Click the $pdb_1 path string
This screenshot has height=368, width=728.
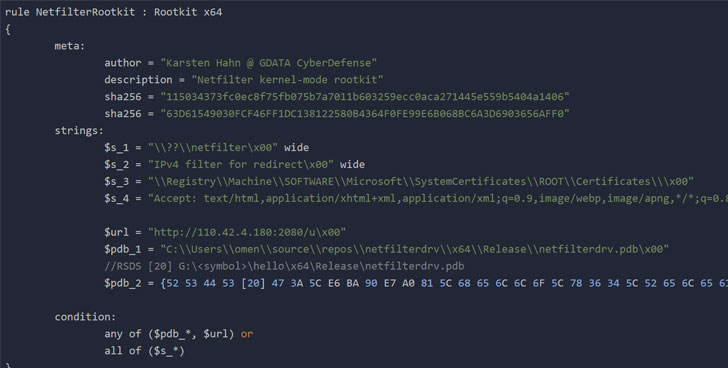(x=415, y=249)
